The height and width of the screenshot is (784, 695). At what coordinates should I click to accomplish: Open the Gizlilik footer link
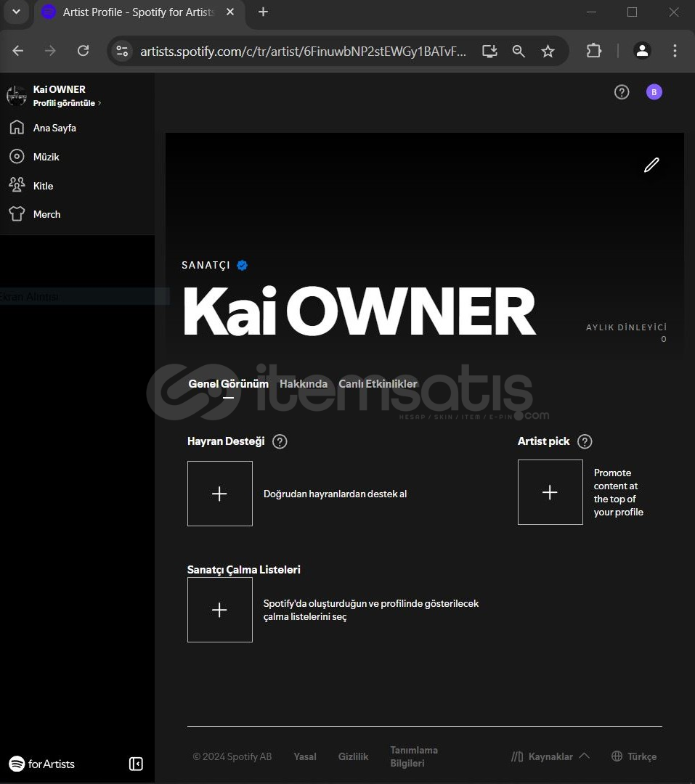click(x=353, y=756)
